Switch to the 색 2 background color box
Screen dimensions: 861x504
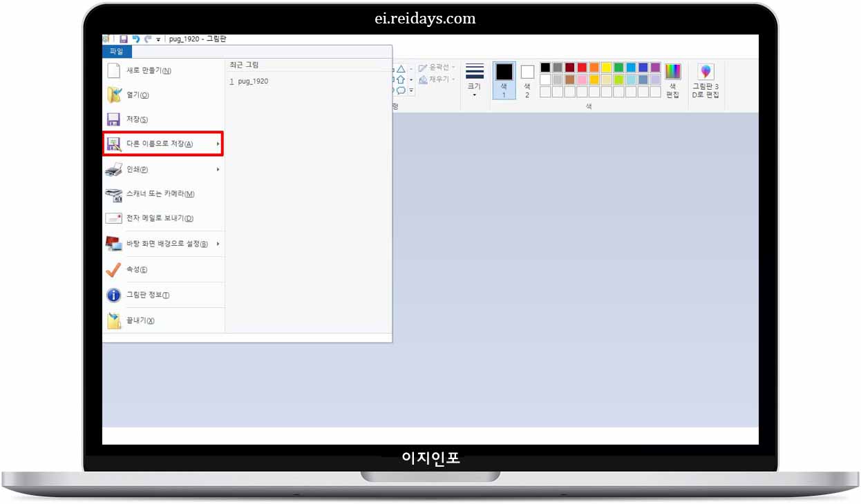click(526, 80)
